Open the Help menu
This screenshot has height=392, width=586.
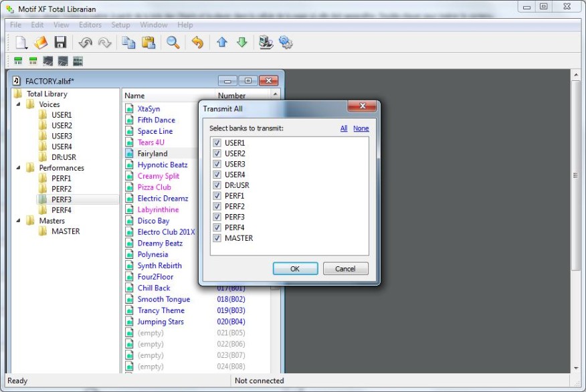click(185, 25)
